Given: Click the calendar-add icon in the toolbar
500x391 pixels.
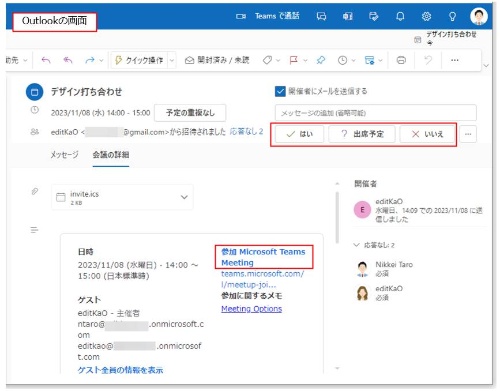Looking at the screenshot, I should point(369,60).
